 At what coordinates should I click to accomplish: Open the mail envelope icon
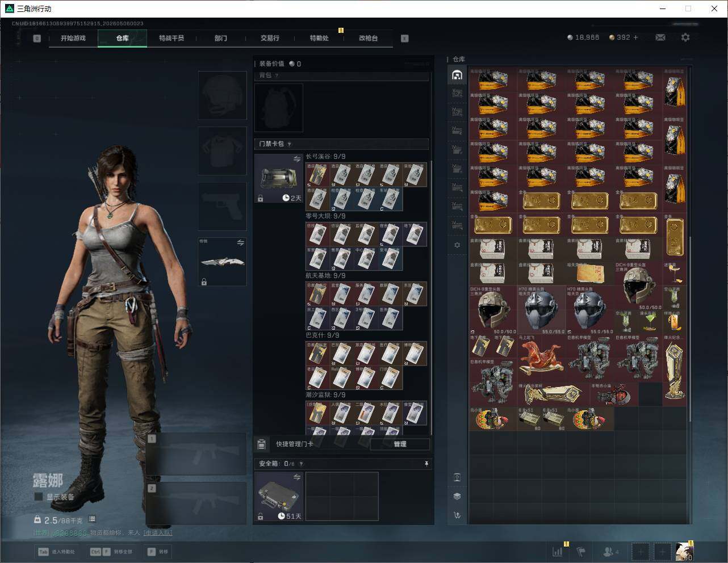point(660,37)
